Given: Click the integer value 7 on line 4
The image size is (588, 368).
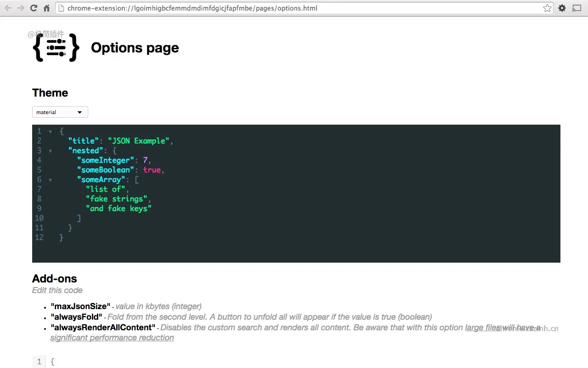Looking at the screenshot, I should 145,160.
